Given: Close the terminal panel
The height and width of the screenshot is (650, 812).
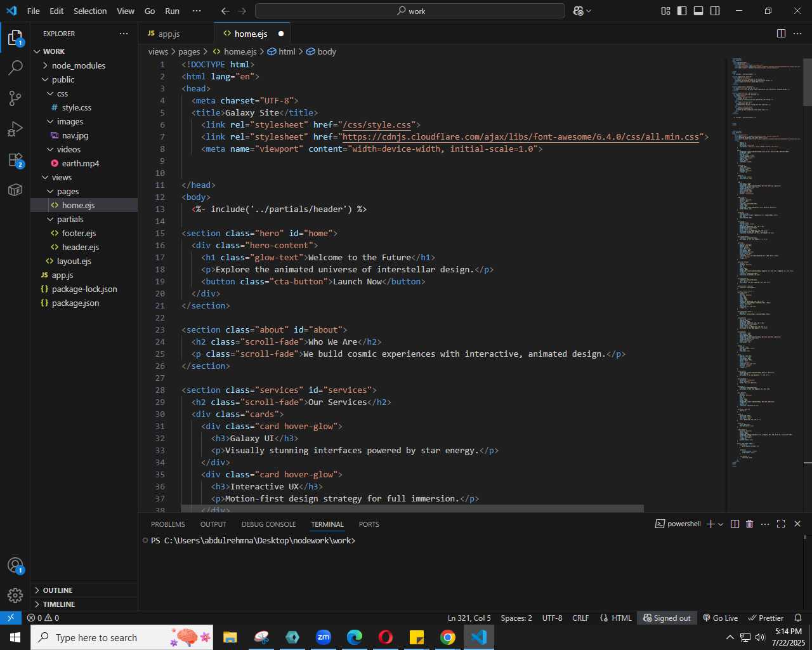Looking at the screenshot, I should [797, 524].
